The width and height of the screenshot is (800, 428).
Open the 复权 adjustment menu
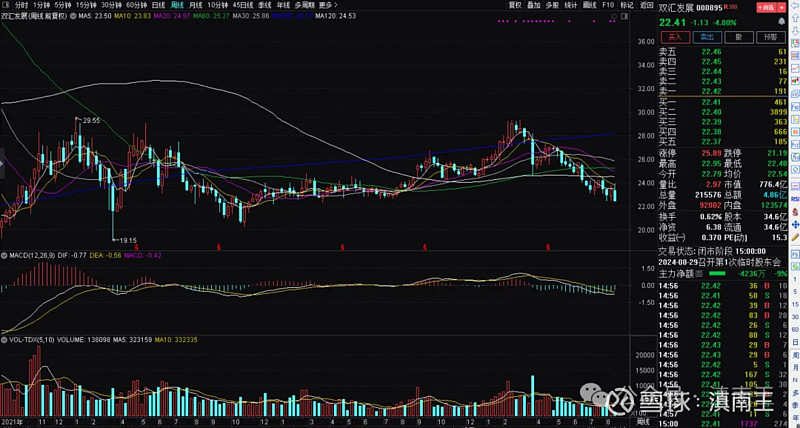(515, 5)
